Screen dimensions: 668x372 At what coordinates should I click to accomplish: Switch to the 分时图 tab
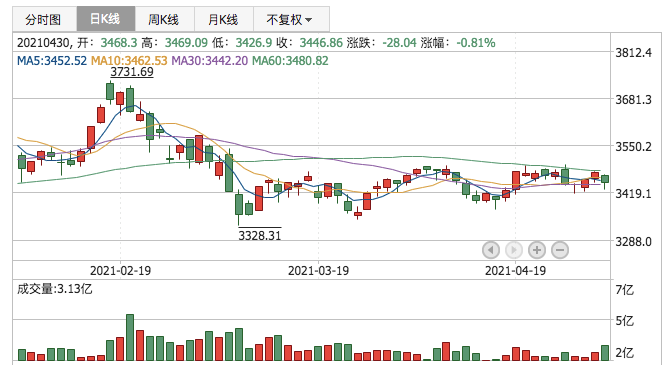coord(44,19)
